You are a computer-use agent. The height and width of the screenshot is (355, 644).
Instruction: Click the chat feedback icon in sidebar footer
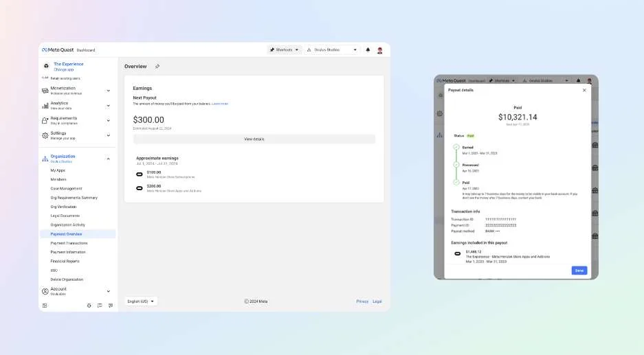click(x=111, y=306)
